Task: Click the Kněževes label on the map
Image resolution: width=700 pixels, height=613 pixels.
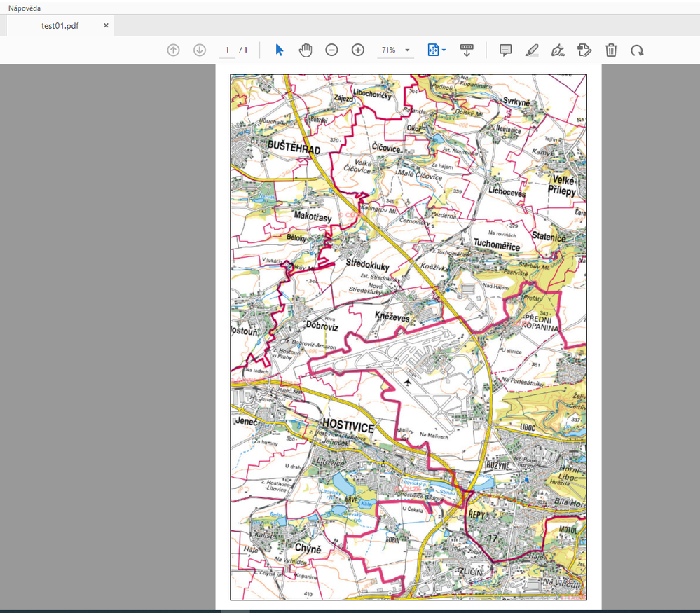Action: tap(392, 317)
